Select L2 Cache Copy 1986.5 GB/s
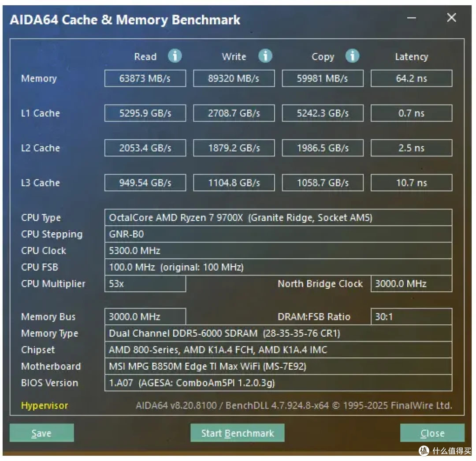Screen dimensions: 476x461 [x=322, y=148]
